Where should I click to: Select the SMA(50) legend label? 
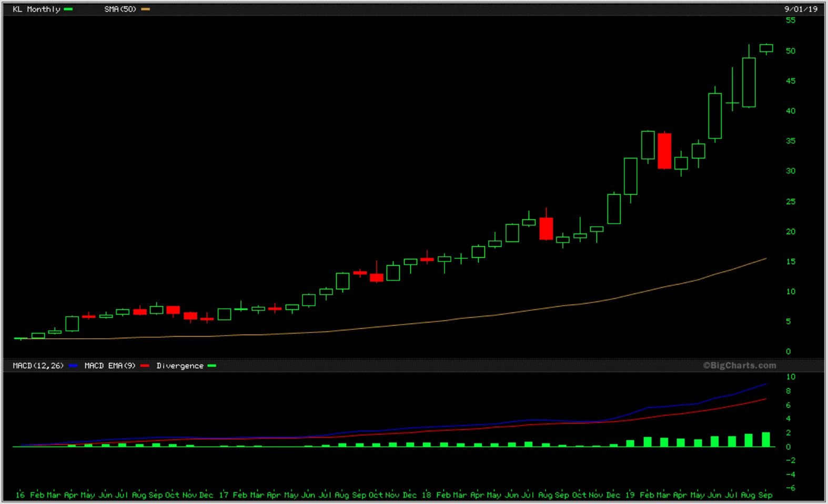click(x=120, y=9)
